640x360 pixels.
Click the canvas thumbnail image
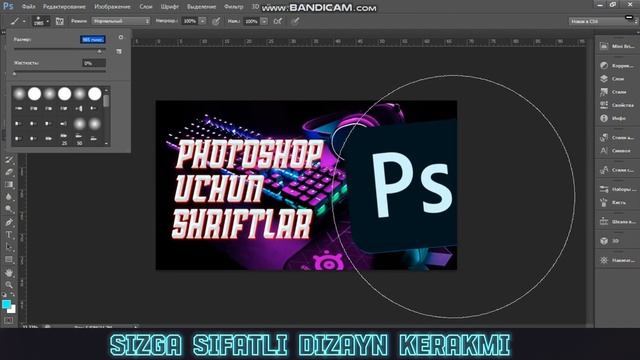coord(306,185)
